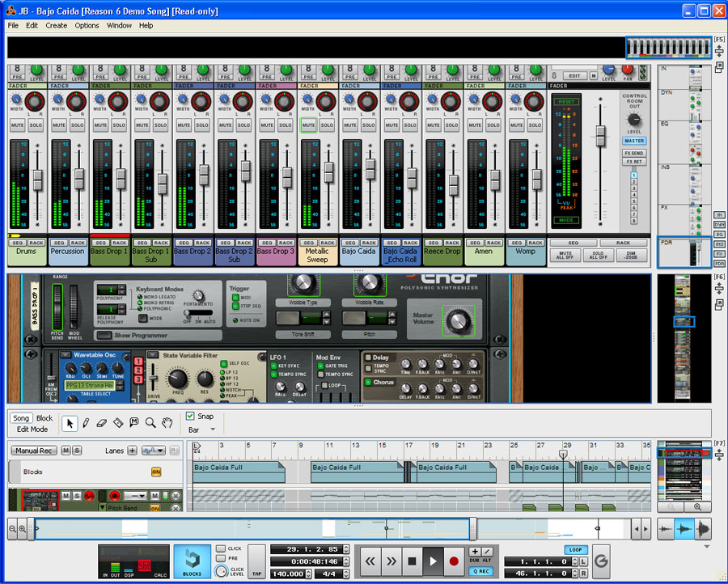Stop playback in transport panel

(x=412, y=561)
